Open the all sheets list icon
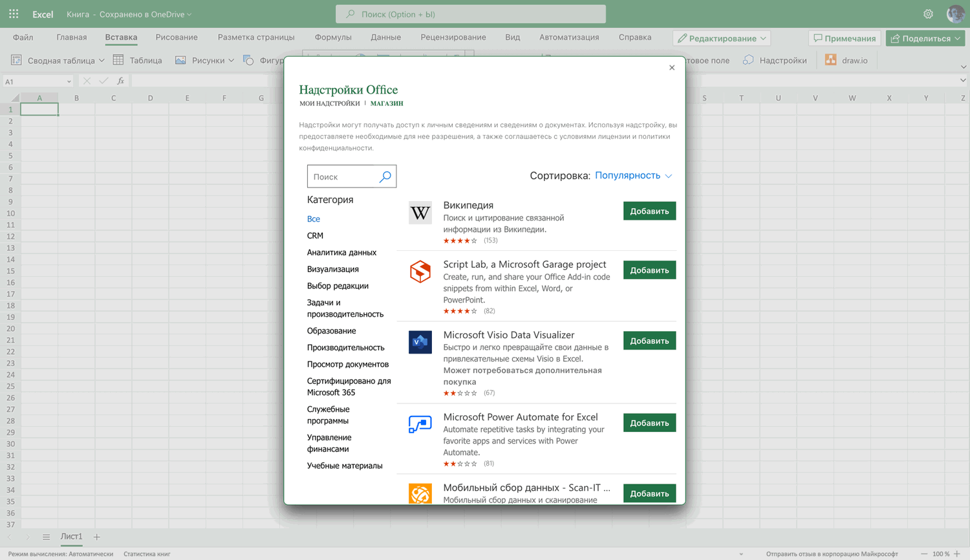This screenshot has height=560, width=970. pos(46,537)
